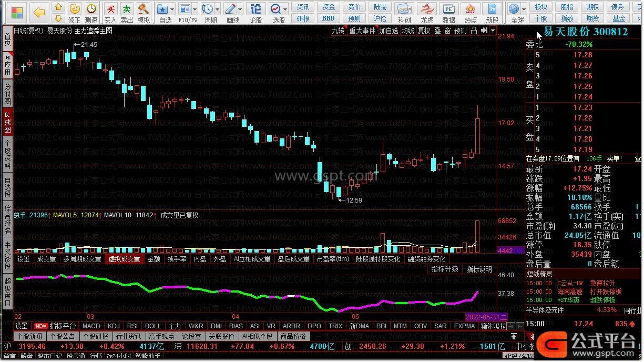The width and height of the screenshot is (644, 362).
Task: Click the 卖出 sell icon
Action: coord(127,8)
